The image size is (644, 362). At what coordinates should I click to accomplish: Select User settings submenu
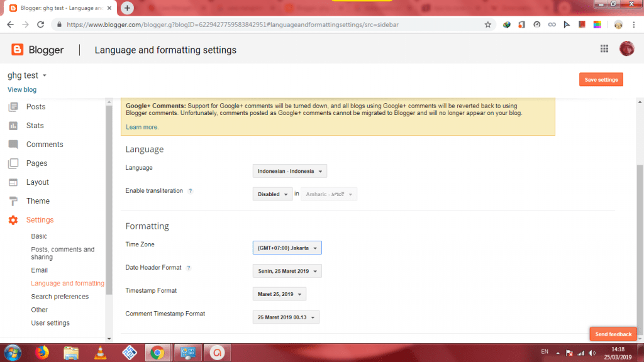coord(50,323)
